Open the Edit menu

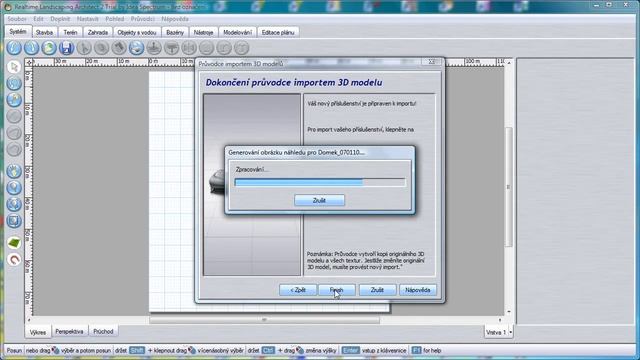coord(38,19)
